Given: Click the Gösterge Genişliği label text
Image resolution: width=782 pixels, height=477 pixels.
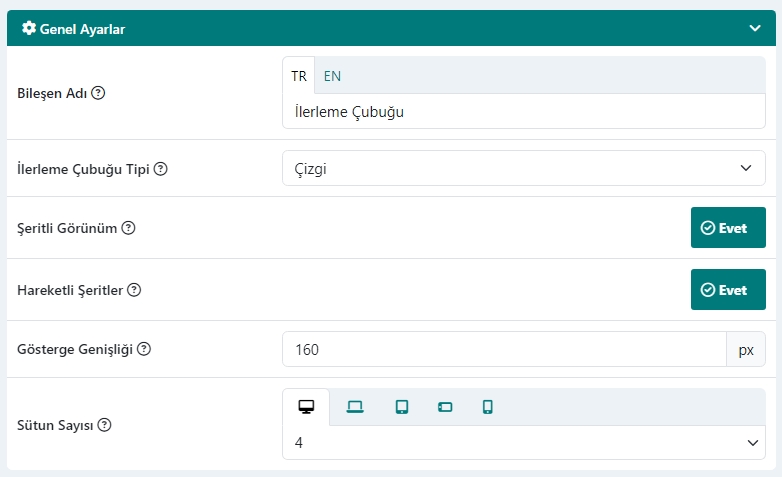Looking at the screenshot, I should click(75, 349).
